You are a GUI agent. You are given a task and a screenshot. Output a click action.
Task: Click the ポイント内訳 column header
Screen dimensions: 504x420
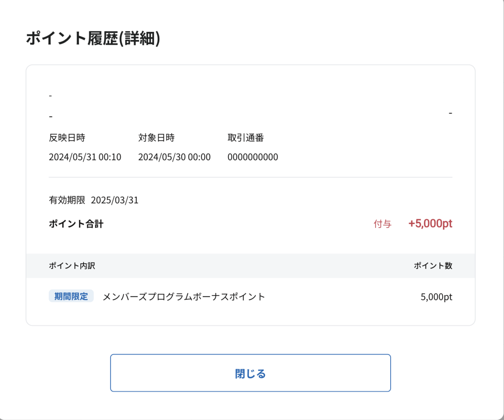[72, 266]
